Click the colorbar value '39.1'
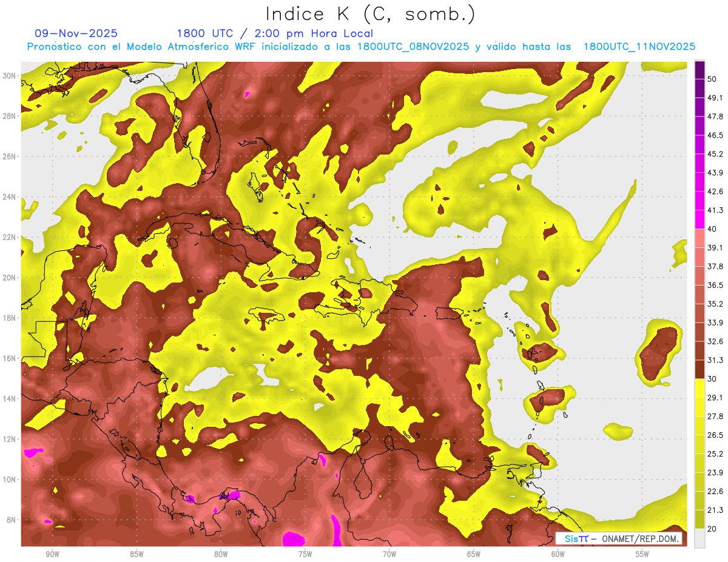Image resolution: width=728 pixels, height=562 pixels. click(x=715, y=247)
